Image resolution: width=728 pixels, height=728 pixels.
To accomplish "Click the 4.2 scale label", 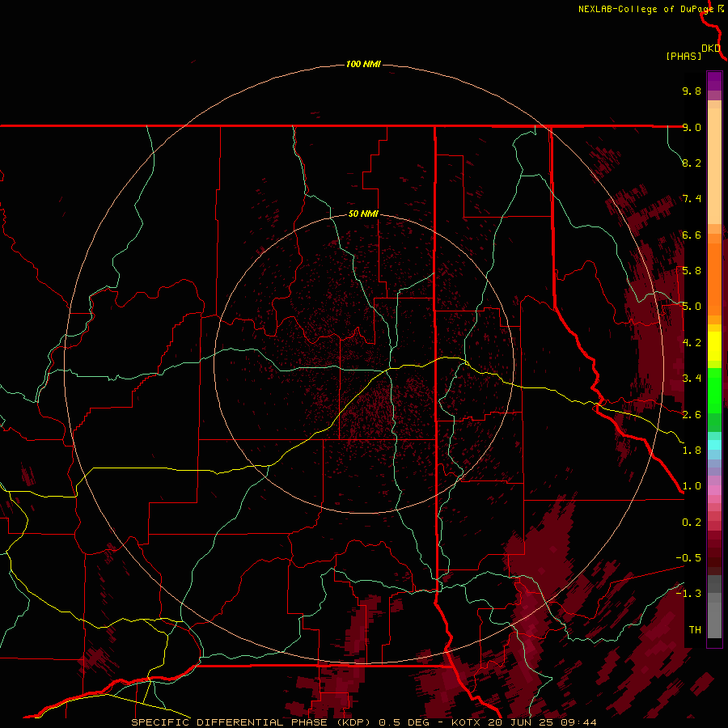I will coord(692,343).
